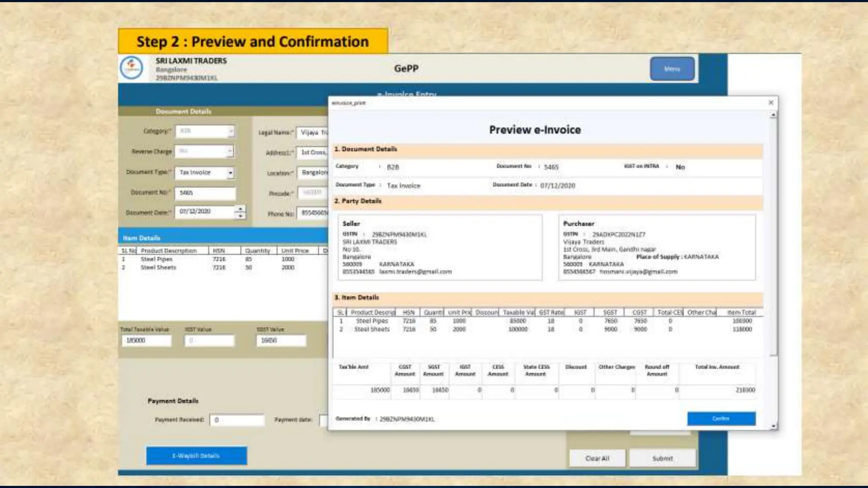
Task: Open the Category dropdown
Action: [x=231, y=131]
